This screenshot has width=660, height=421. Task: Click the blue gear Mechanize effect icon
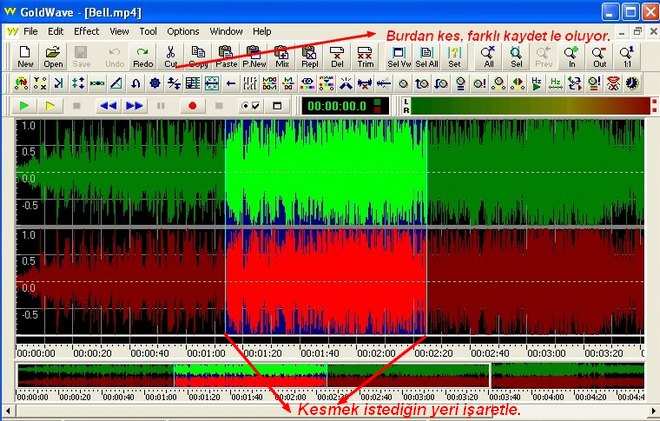click(155, 83)
